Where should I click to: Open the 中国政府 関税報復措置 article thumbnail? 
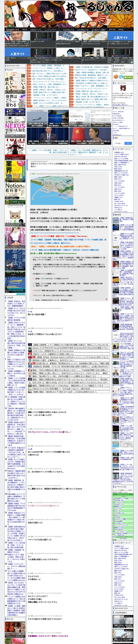90,136
